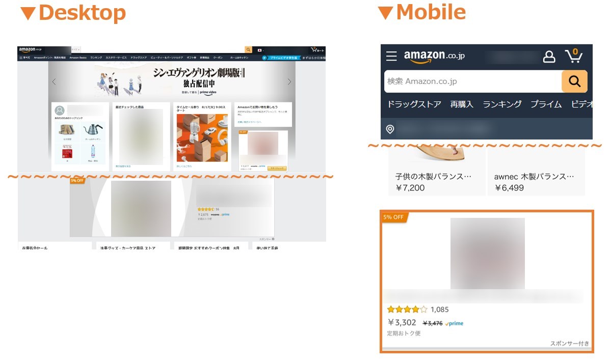Click the 検索 Amazon.co.jp search field

tap(473, 81)
